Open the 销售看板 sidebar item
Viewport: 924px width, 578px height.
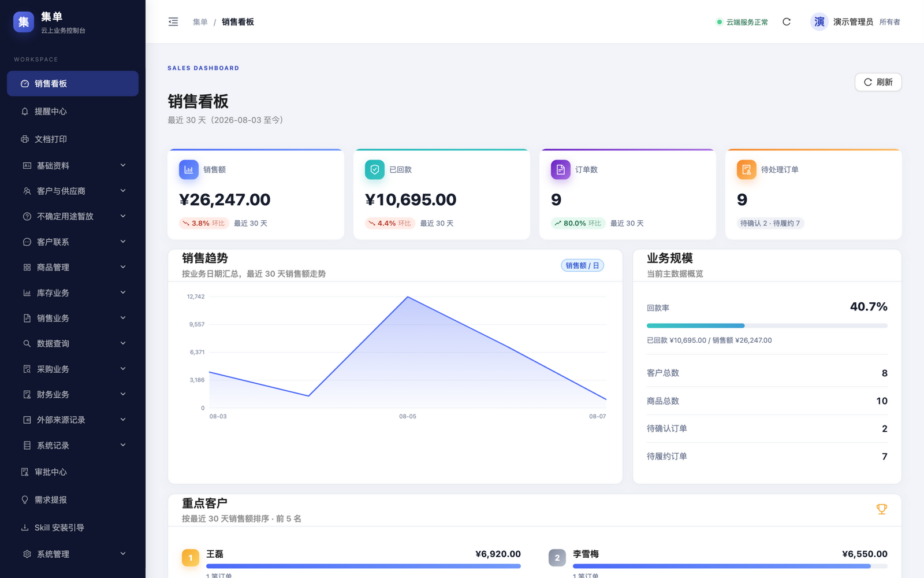(x=73, y=84)
